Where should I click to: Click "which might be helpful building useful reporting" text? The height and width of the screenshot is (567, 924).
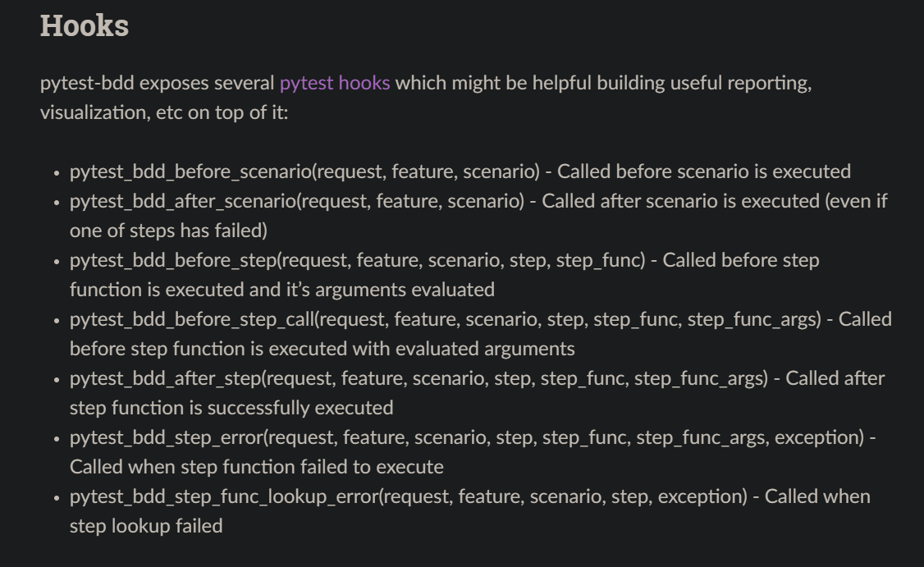603,83
